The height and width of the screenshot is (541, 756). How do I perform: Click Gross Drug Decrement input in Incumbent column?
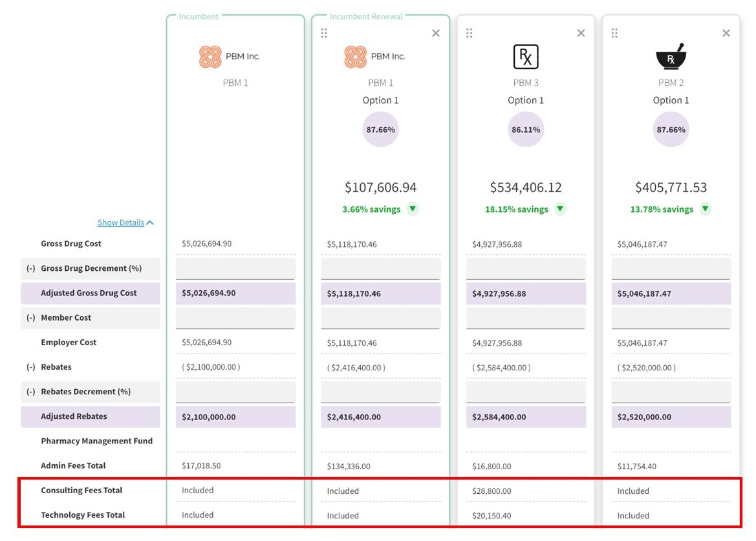[x=235, y=268]
